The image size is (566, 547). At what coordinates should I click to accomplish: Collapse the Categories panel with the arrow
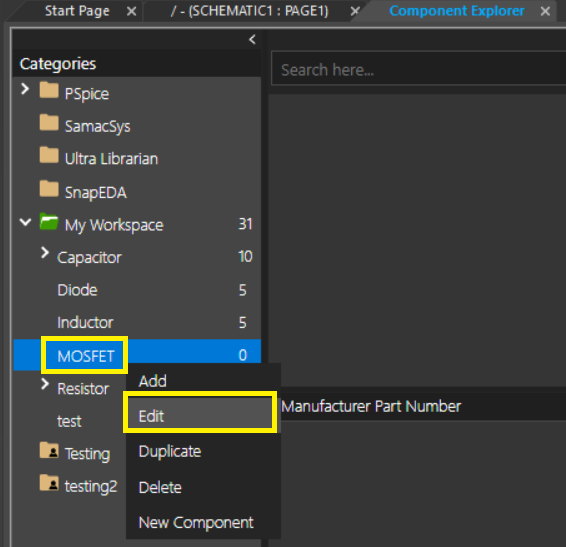[x=252, y=39]
